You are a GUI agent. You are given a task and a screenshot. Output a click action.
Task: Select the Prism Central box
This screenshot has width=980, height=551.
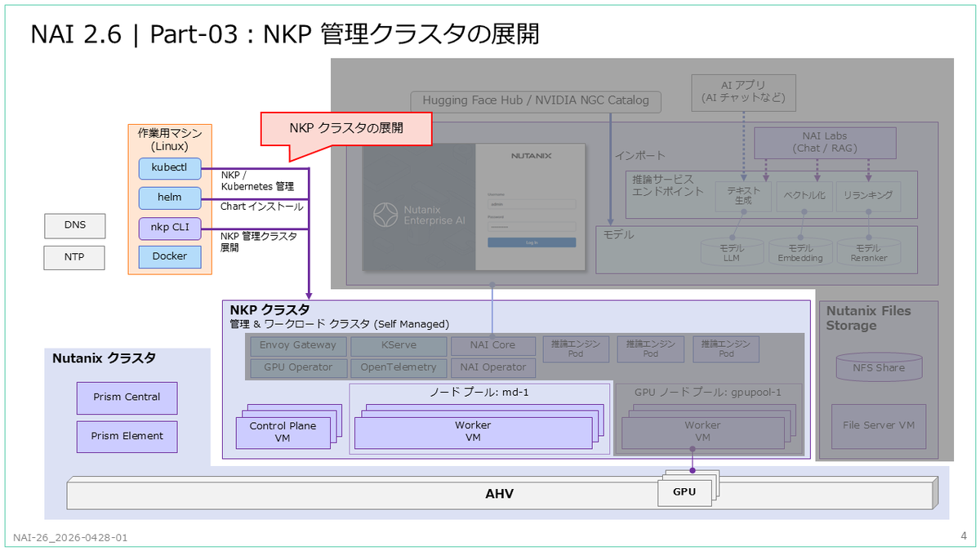click(126, 397)
